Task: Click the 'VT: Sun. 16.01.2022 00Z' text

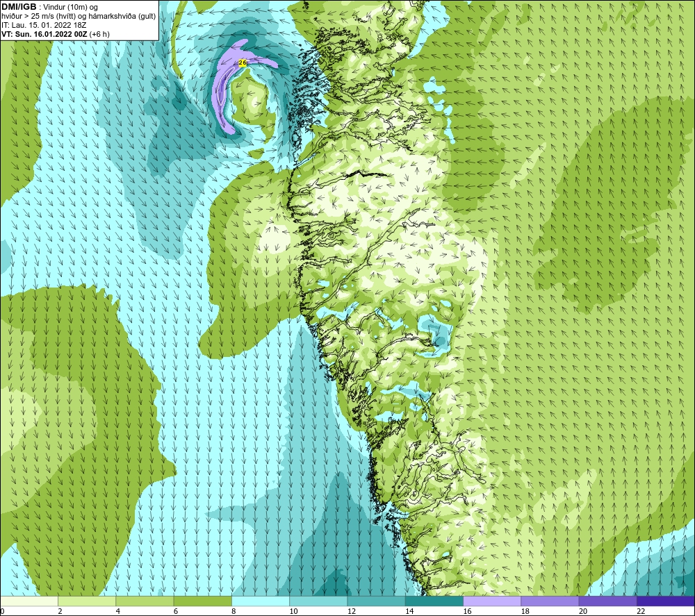Action: pos(44,34)
